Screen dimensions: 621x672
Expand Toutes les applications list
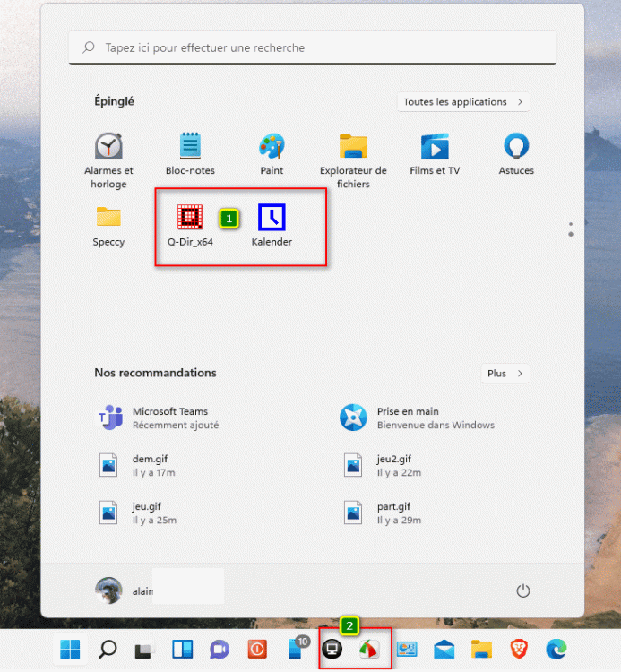(x=462, y=102)
